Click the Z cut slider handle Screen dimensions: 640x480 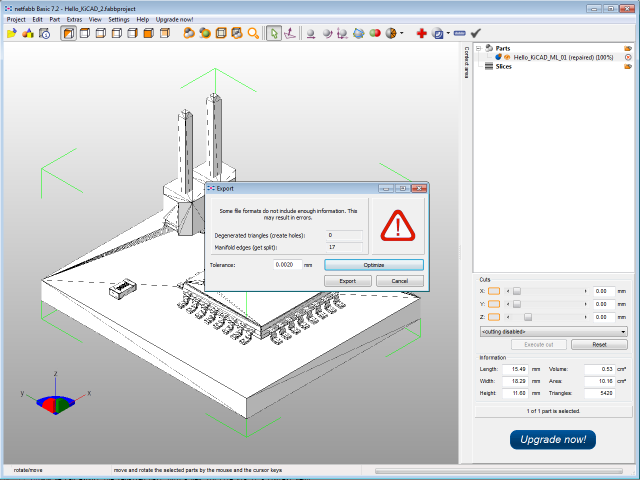click(x=528, y=317)
